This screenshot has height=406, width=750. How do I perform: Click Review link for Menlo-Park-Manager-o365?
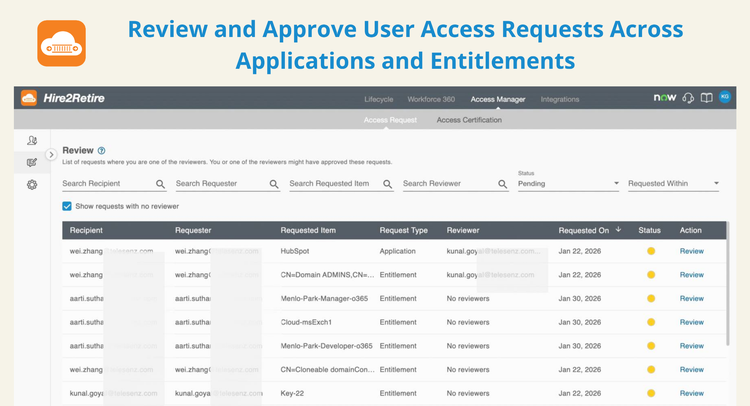[692, 298]
